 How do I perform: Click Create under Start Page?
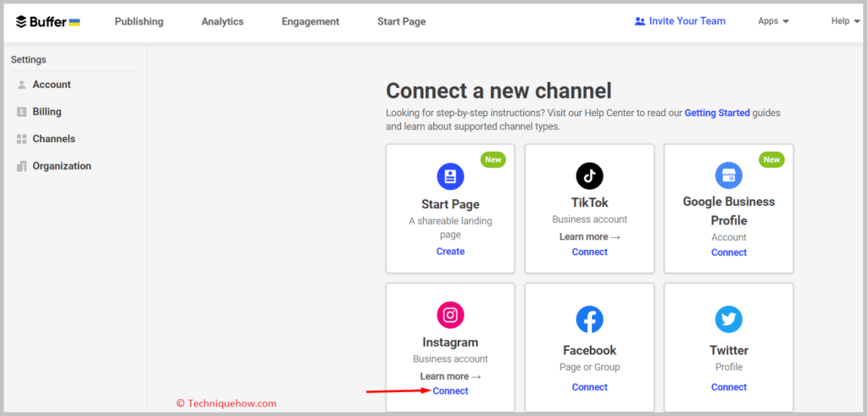coord(450,251)
